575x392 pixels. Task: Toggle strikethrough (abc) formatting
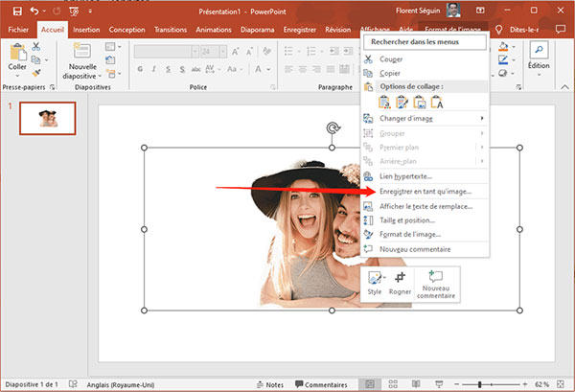click(x=196, y=69)
